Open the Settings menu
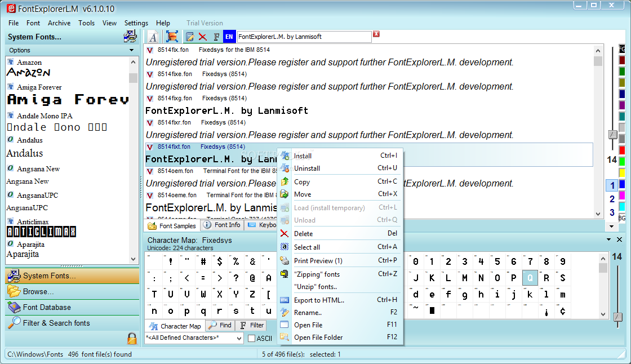The height and width of the screenshot is (364, 631). coord(136,23)
